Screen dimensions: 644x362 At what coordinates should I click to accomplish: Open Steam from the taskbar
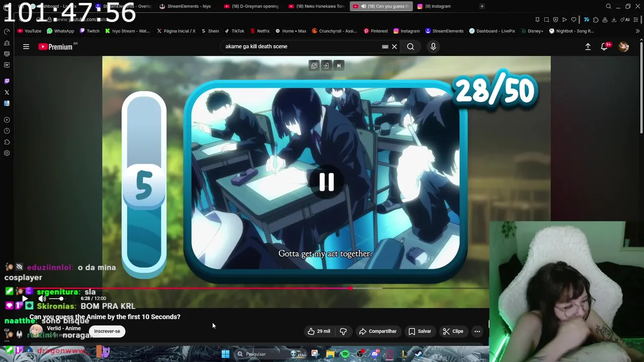pos(418,354)
